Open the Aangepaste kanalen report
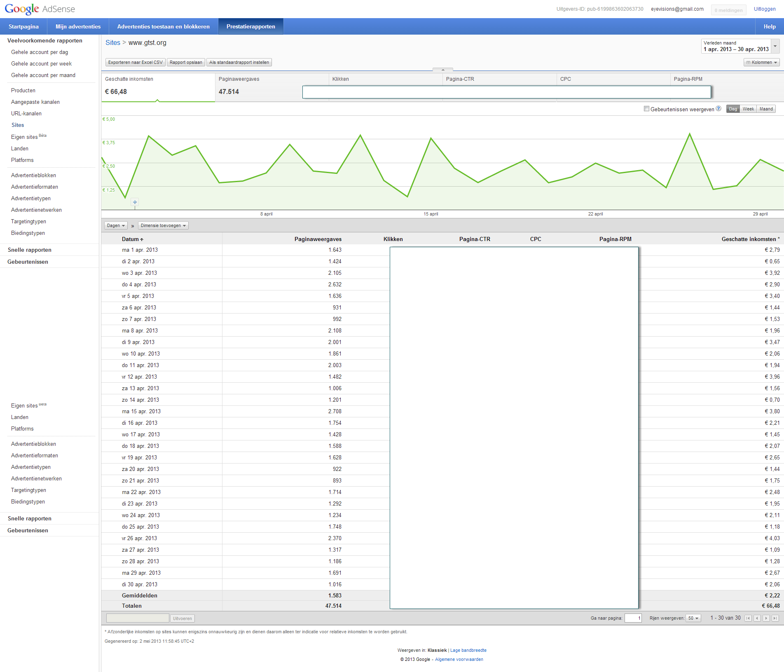Screen dimensions: 784x672 point(35,102)
